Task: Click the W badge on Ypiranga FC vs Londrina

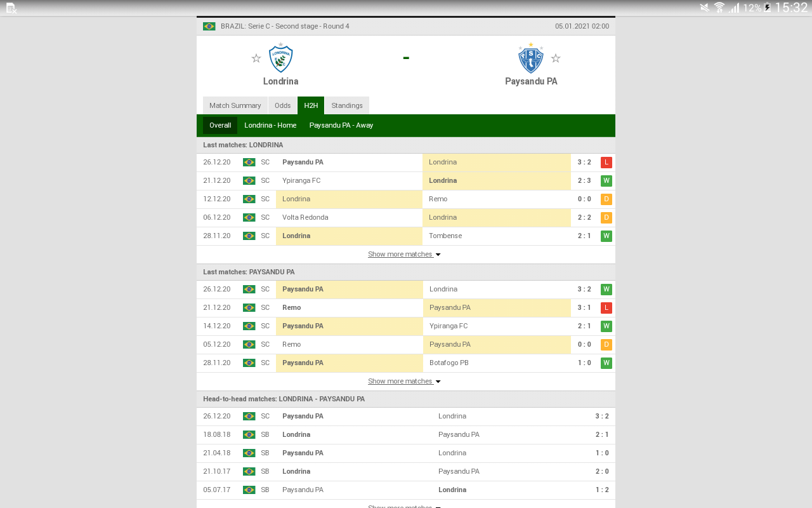Action: pos(606,181)
